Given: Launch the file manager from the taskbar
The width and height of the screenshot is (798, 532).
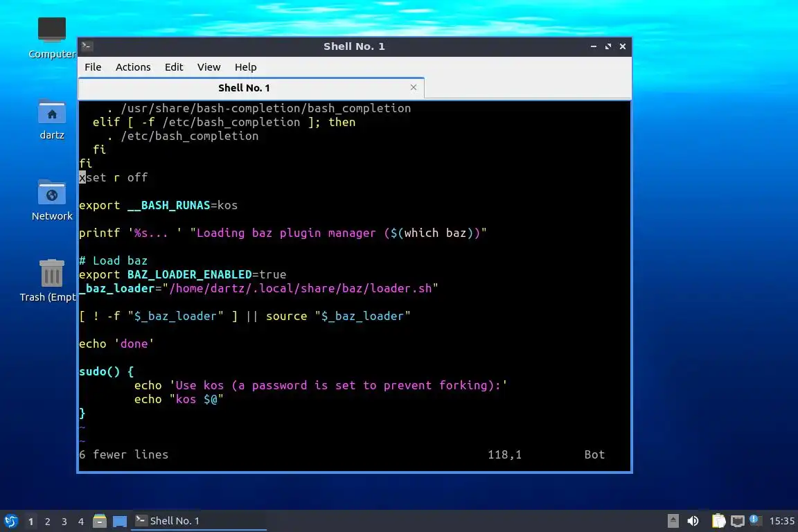Looking at the screenshot, I should [100, 521].
